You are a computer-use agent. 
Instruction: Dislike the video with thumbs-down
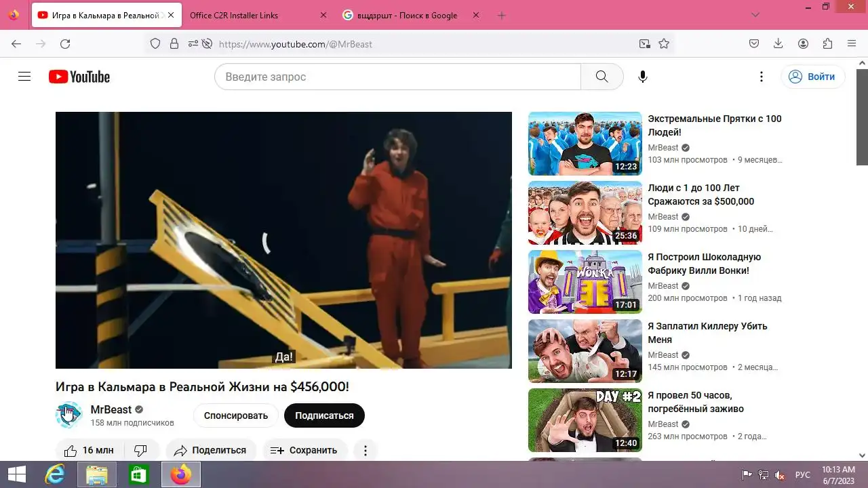click(x=141, y=450)
